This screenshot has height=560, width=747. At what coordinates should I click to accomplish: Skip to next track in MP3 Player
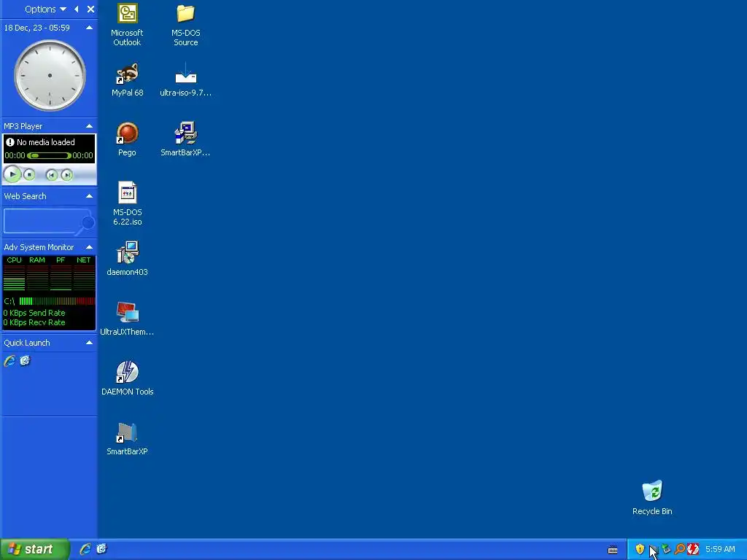pos(67,175)
